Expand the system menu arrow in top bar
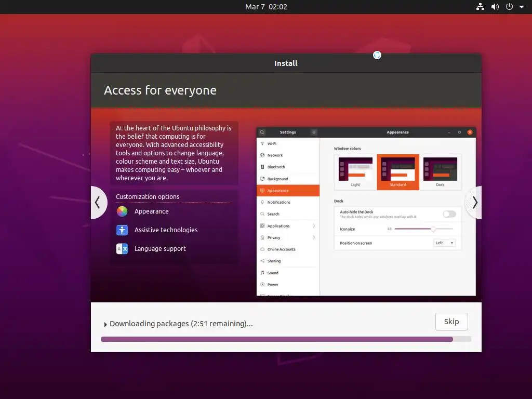The width and height of the screenshot is (532, 399). (x=522, y=7)
